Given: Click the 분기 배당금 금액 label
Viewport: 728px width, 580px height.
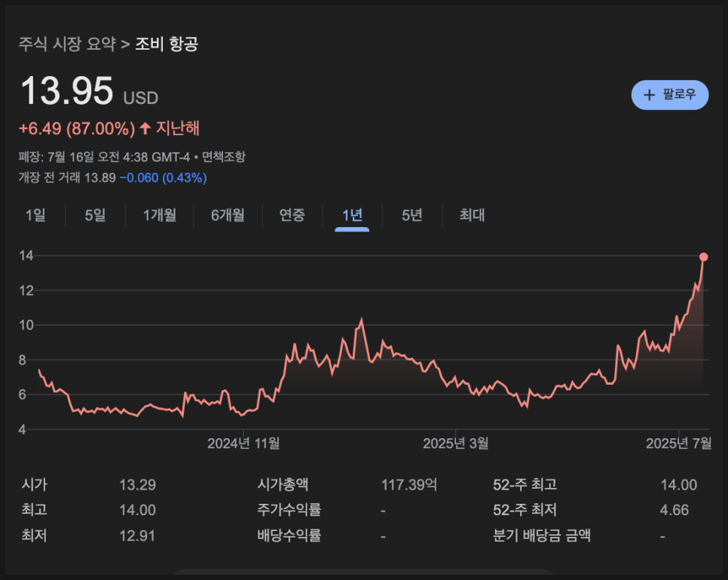Looking at the screenshot, I should [x=542, y=536].
